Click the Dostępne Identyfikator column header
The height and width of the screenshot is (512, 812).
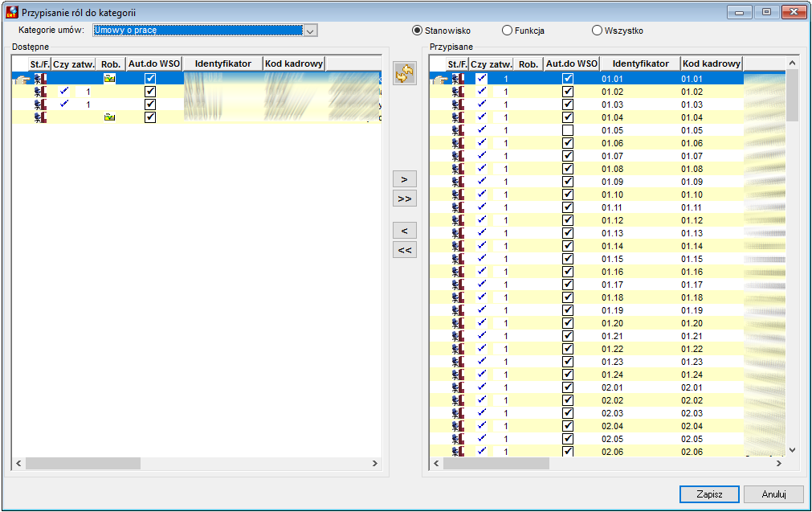[222, 63]
